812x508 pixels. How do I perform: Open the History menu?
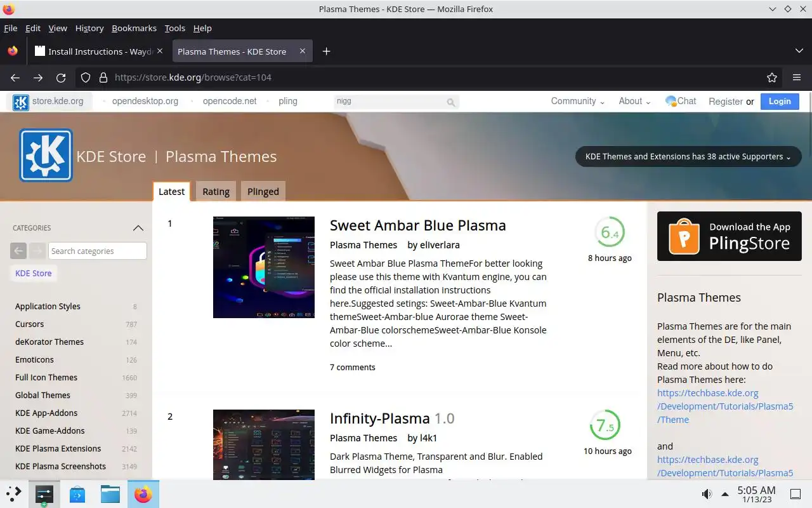[89, 28]
